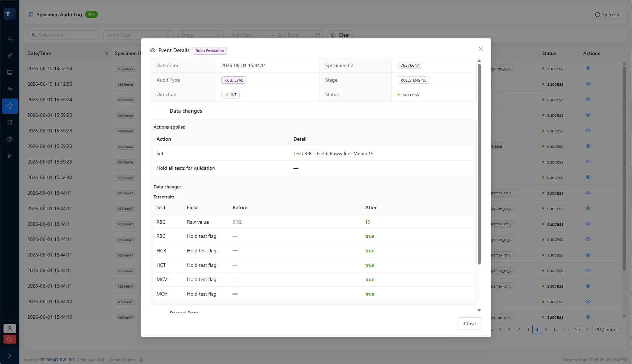View details for 2026-06-01 15:52:40 row
Image resolution: width=632 pixels, height=364 pixels.
point(588,177)
